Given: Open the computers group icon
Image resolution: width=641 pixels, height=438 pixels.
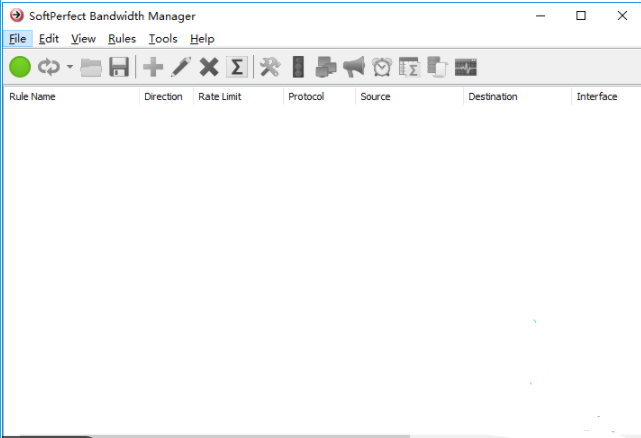Looking at the screenshot, I should click(326, 67).
